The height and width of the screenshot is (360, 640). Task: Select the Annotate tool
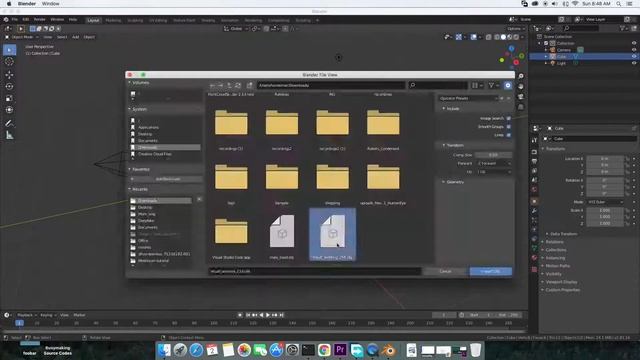point(9,123)
